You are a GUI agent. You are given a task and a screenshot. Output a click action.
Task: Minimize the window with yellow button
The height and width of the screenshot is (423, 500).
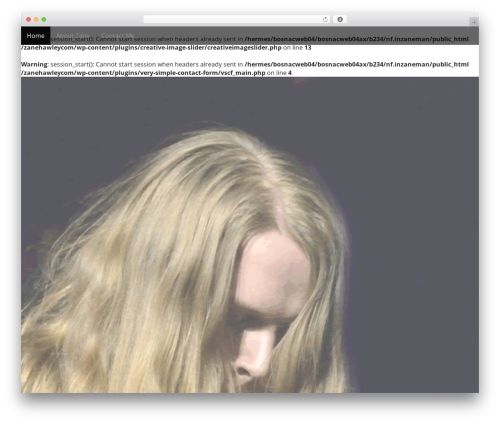coord(36,20)
